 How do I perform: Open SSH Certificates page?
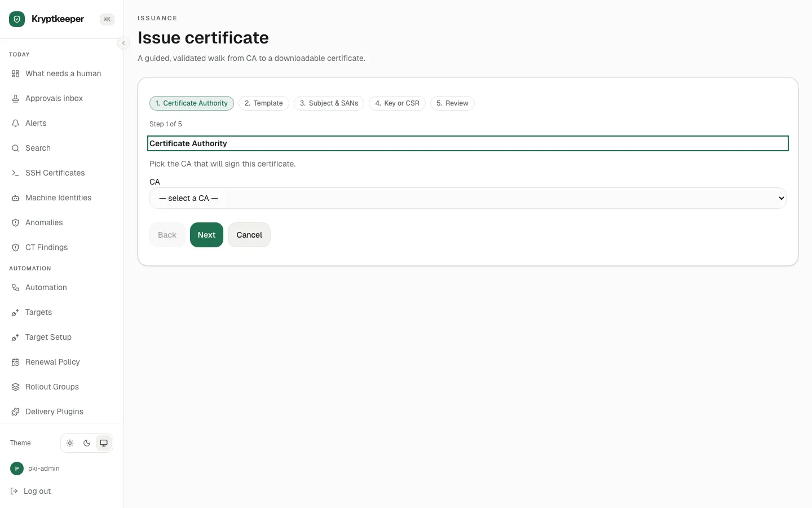coord(62,173)
